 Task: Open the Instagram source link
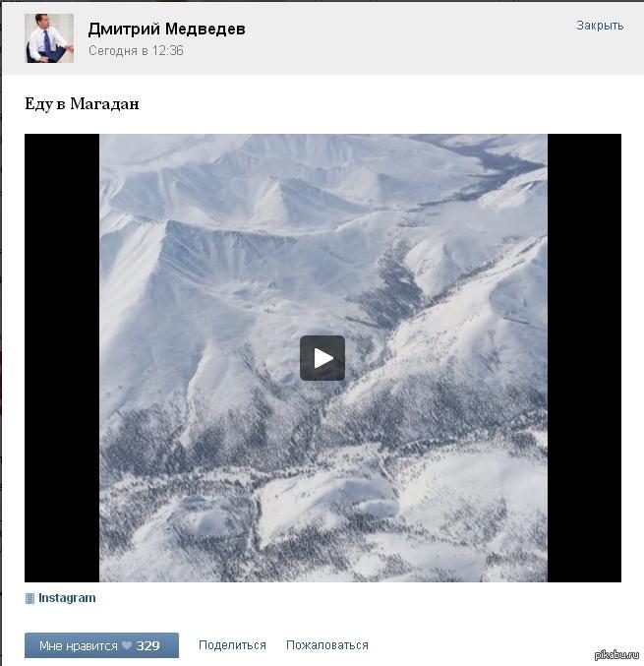[x=67, y=598]
